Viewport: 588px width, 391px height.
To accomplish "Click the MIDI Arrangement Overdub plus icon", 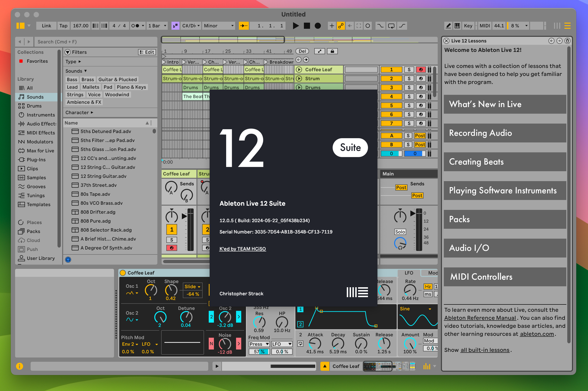I will pyautogui.click(x=332, y=26).
